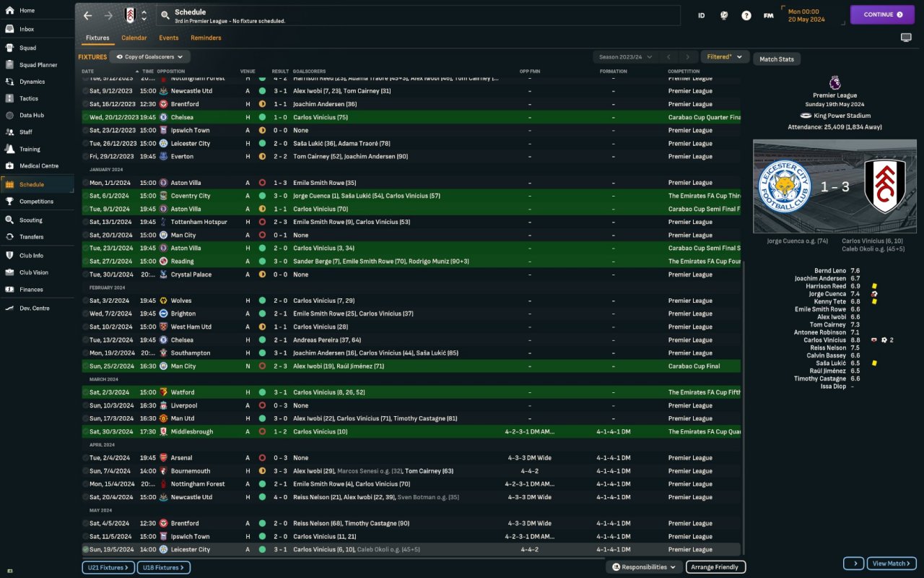
Task: Open the Copy of Goalscorers view dropdown
Action: click(150, 56)
